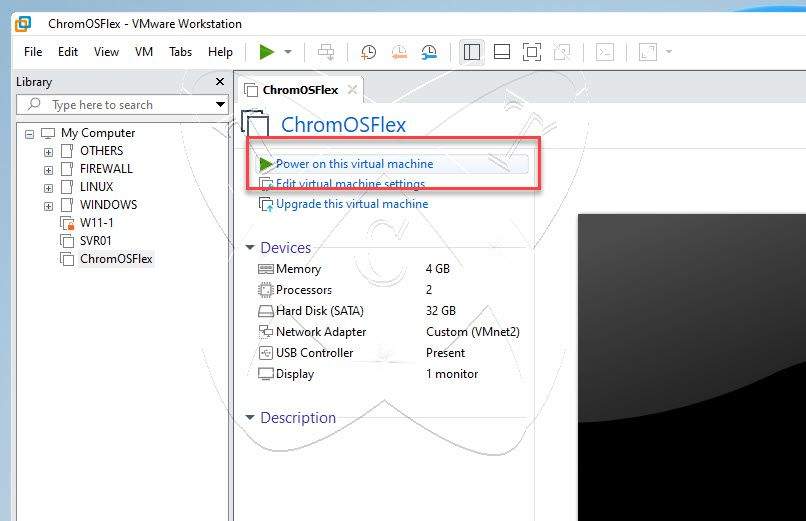Open the Network Adapter entry
The height and width of the screenshot is (521, 806).
pos(321,332)
